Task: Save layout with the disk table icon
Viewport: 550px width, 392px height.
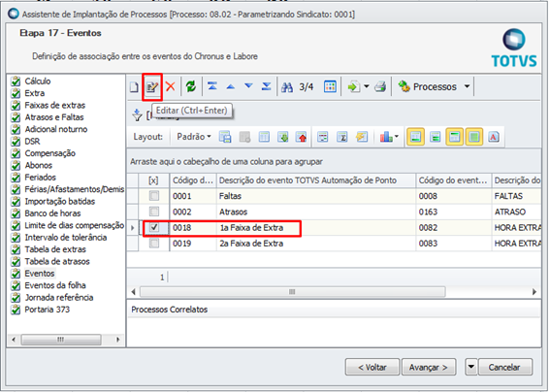Action: [x=225, y=137]
